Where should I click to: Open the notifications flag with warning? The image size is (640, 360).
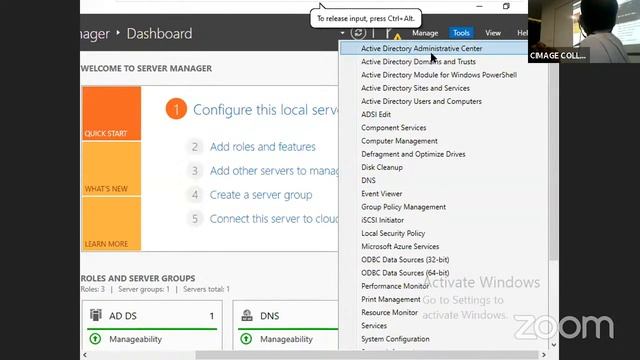tap(393, 34)
